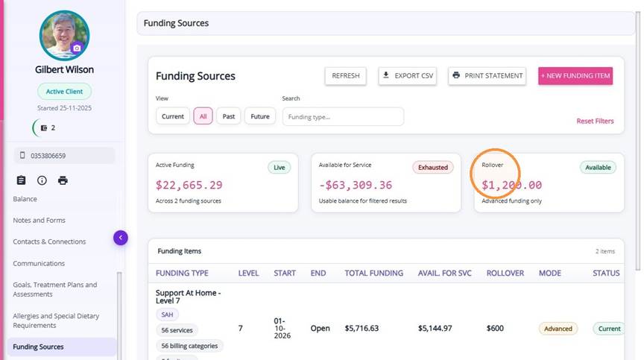The height and width of the screenshot is (360, 644).
Task: Change profile photo via camera icon
Action: pyautogui.click(x=77, y=48)
